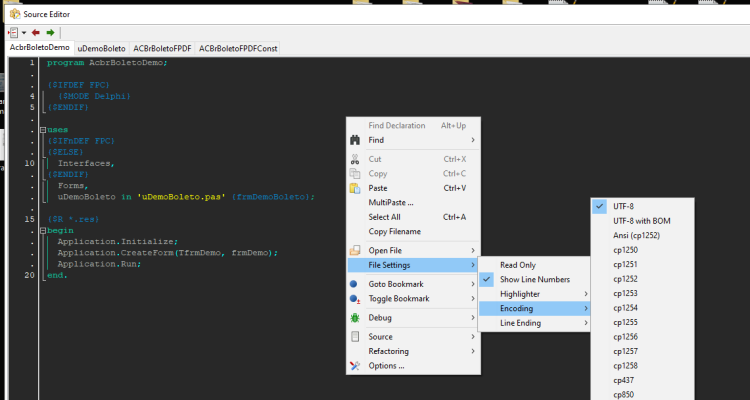Click the red back navigation arrow
This screenshot has height=400, width=750.
pyautogui.click(x=35, y=33)
